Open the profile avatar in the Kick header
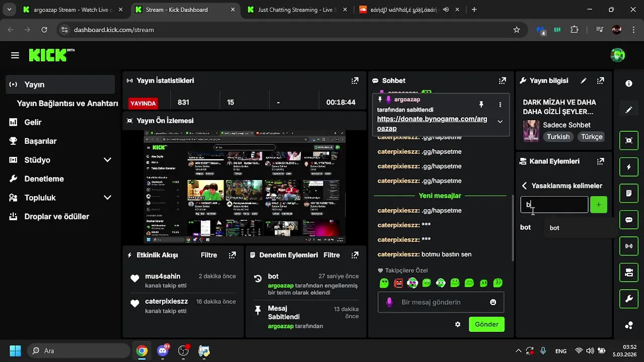This screenshot has height=362, width=644. pyautogui.click(x=617, y=55)
